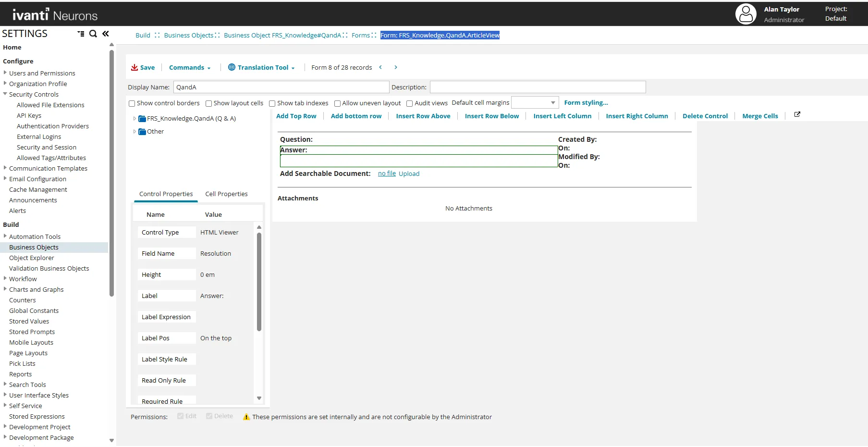The width and height of the screenshot is (868, 447).
Task: Open Business Objects in the sidebar
Action: point(34,248)
